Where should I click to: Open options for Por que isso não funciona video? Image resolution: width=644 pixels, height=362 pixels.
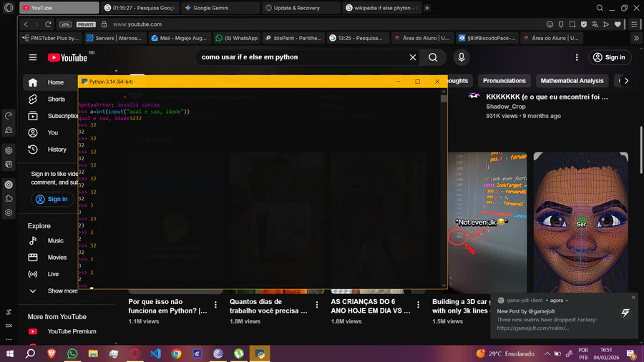point(215,305)
